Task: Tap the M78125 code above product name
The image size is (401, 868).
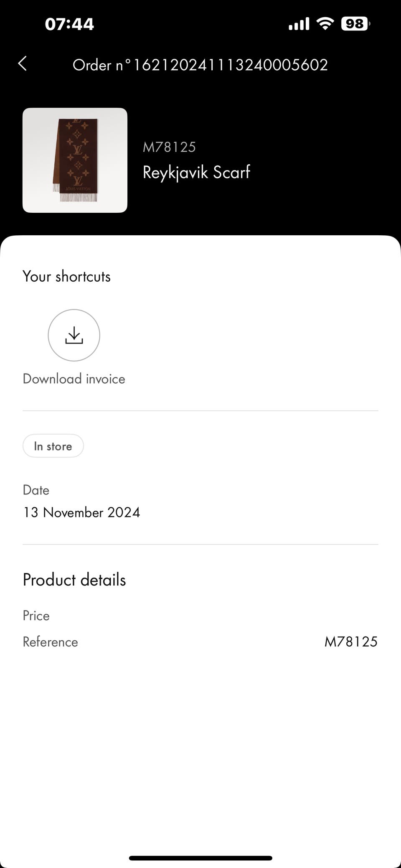Action: coord(169,147)
